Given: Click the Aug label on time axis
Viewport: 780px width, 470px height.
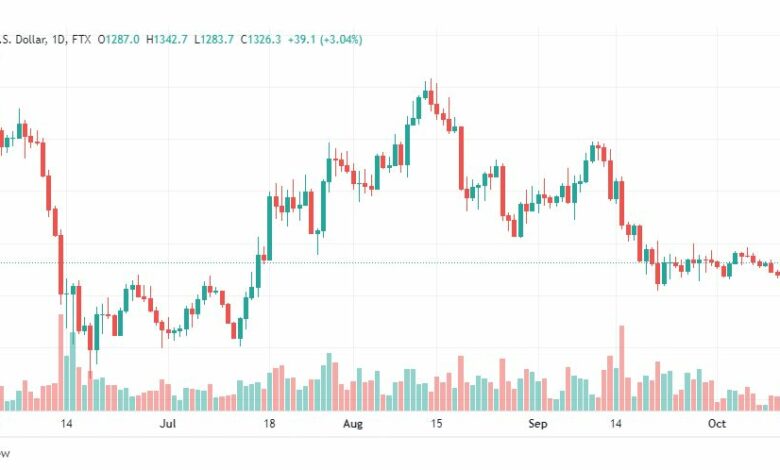Looking at the screenshot, I should [x=353, y=424].
